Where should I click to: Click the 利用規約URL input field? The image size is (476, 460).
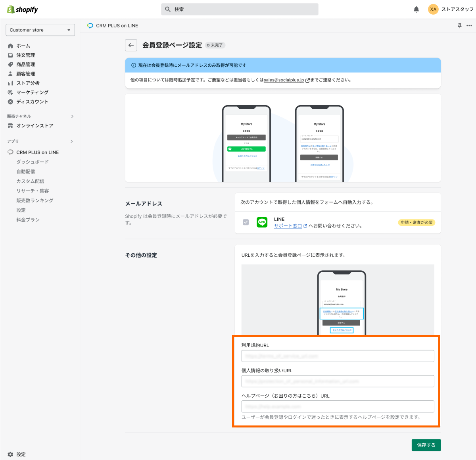(338, 356)
